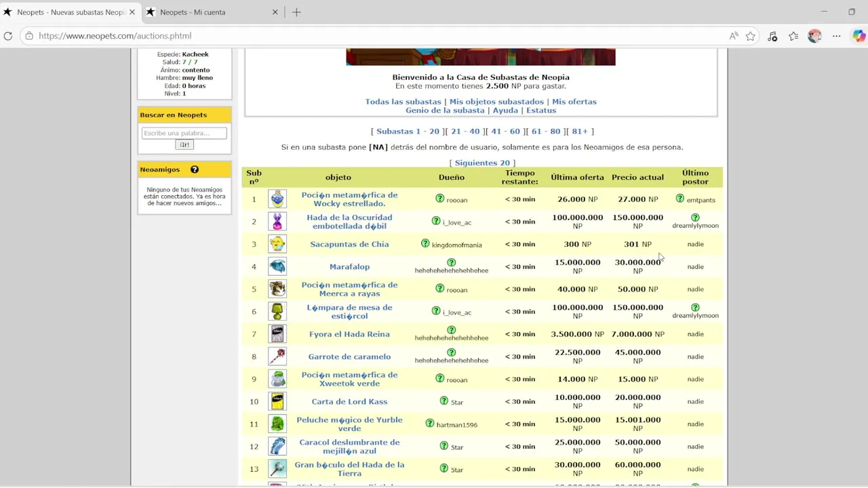Open the Ayuda link
This screenshot has width=868, height=488.
(x=505, y=110)
